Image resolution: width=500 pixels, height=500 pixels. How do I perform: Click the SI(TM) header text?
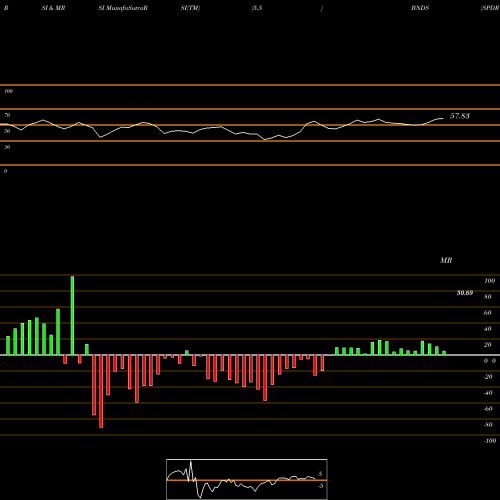pos(190,8)
